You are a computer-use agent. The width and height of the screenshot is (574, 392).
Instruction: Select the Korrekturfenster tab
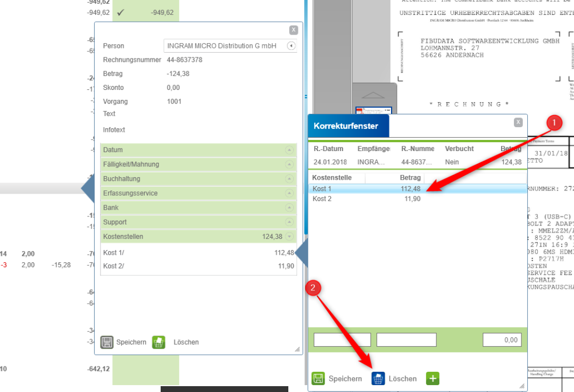348,126
